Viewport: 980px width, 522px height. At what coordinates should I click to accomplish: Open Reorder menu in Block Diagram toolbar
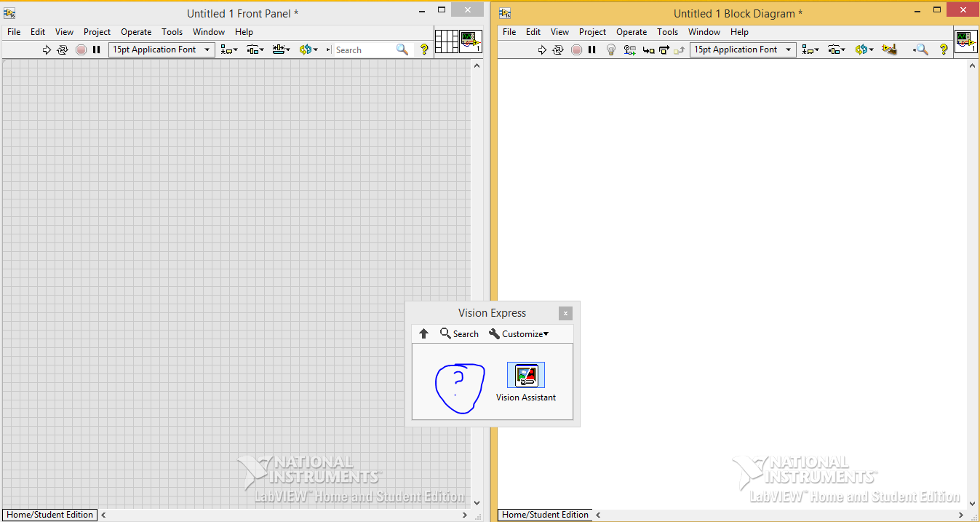click(864, 50)
